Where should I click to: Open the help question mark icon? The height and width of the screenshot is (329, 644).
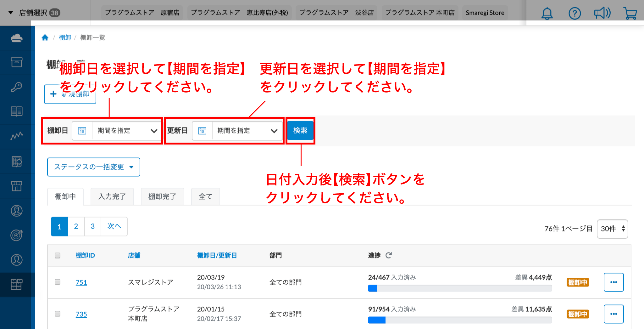(575, 13)
